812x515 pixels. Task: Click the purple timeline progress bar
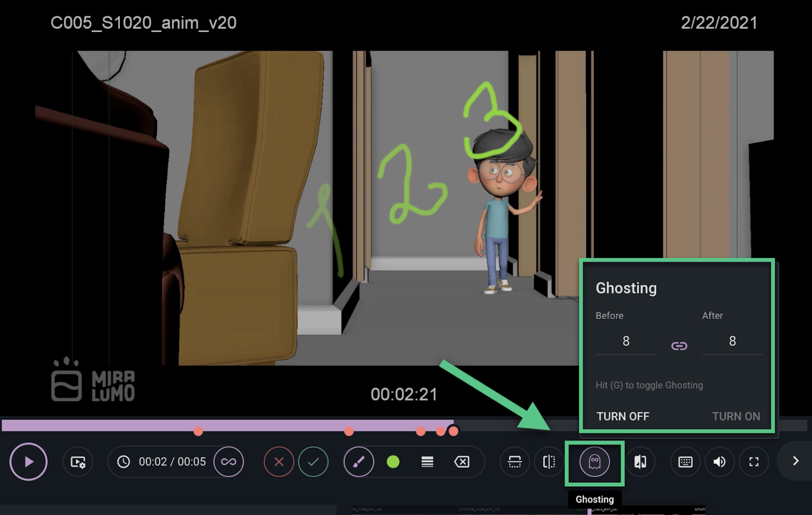point(228,425)
